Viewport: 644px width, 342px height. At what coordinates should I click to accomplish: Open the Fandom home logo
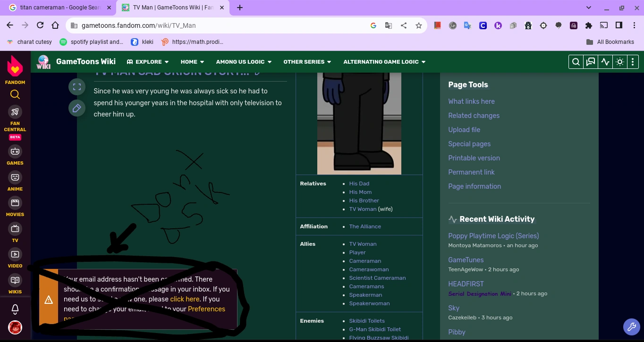click(x=15, y=70)
